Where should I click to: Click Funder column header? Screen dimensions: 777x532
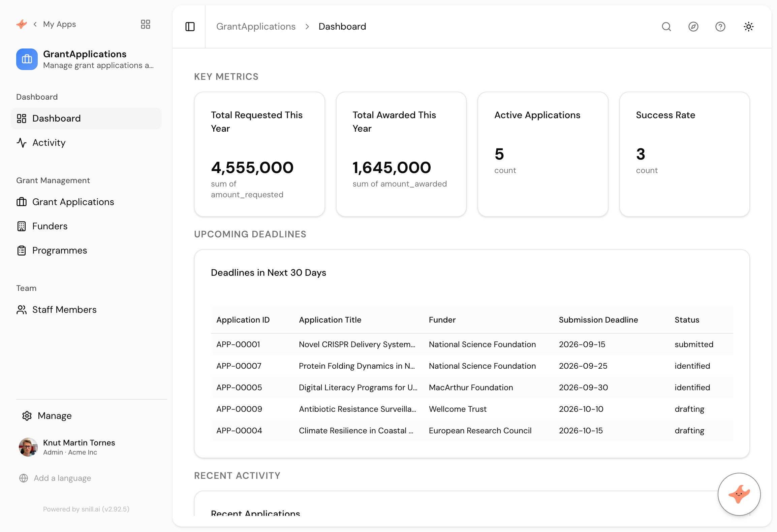click(442, 320)
